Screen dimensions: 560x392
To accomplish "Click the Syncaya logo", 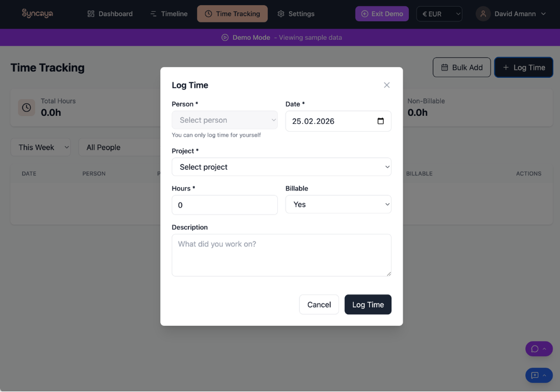I will [x=38, y=13].
